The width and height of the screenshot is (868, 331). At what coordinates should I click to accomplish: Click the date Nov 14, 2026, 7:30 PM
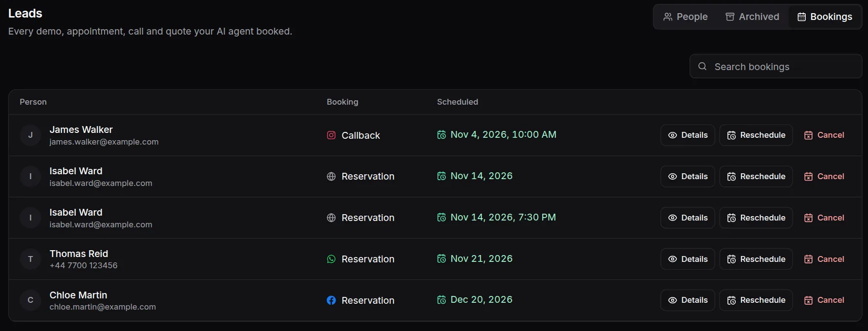(503, 217)
